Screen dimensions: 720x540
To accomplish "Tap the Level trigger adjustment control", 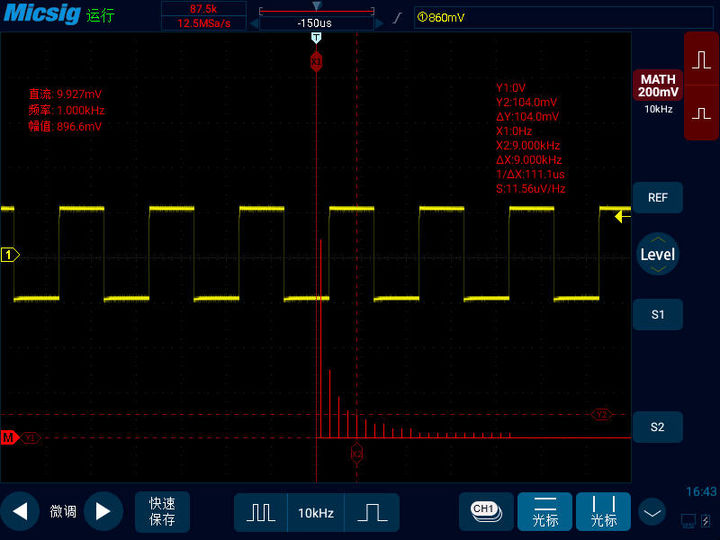I will [x=657, y=255].
